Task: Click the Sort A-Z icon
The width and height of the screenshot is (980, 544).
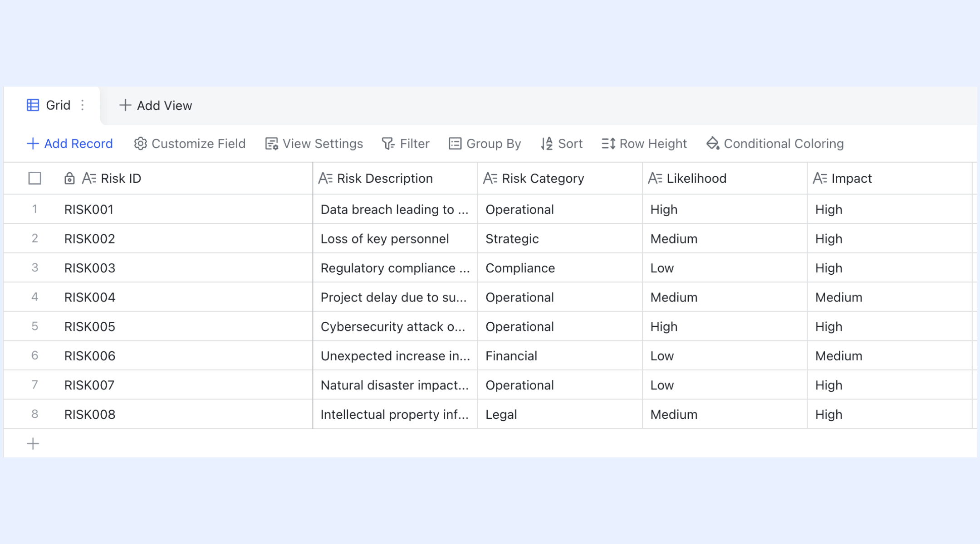Action: [547, 144]
